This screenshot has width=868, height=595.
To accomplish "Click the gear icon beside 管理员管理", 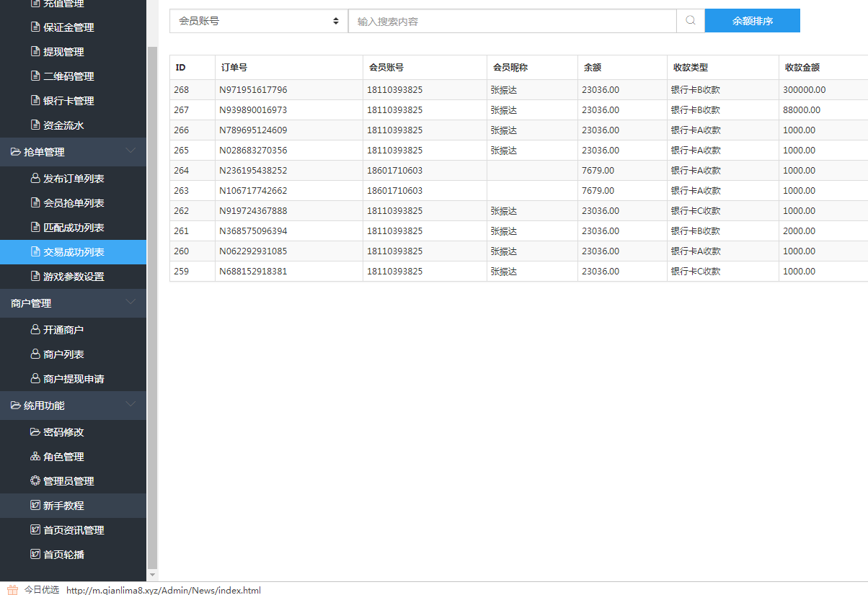I will point(35,481).
